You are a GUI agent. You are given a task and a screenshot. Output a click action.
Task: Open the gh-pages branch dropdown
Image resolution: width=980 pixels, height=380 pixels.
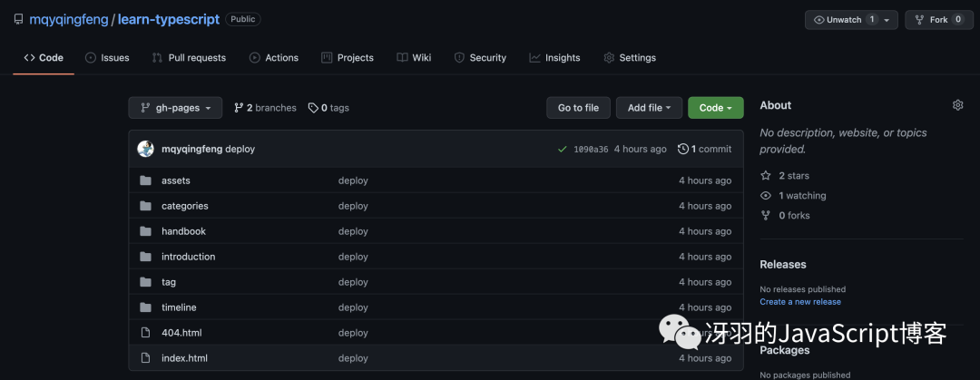(175, 108)
